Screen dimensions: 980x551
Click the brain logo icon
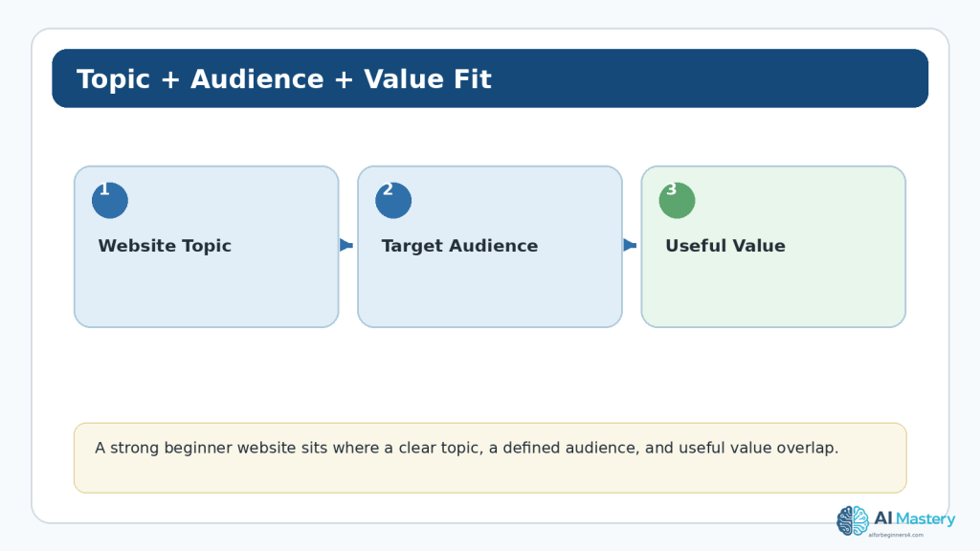[853, 521]
